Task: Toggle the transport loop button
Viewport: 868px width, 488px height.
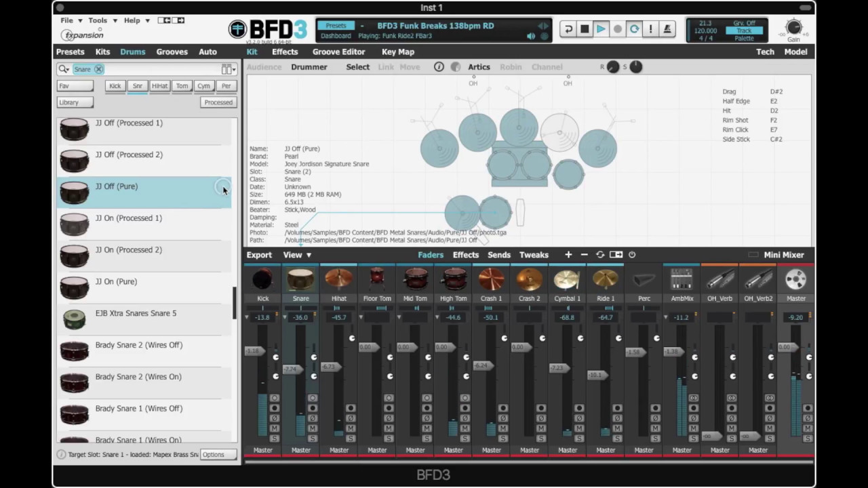Action: [x=634, y=29]
